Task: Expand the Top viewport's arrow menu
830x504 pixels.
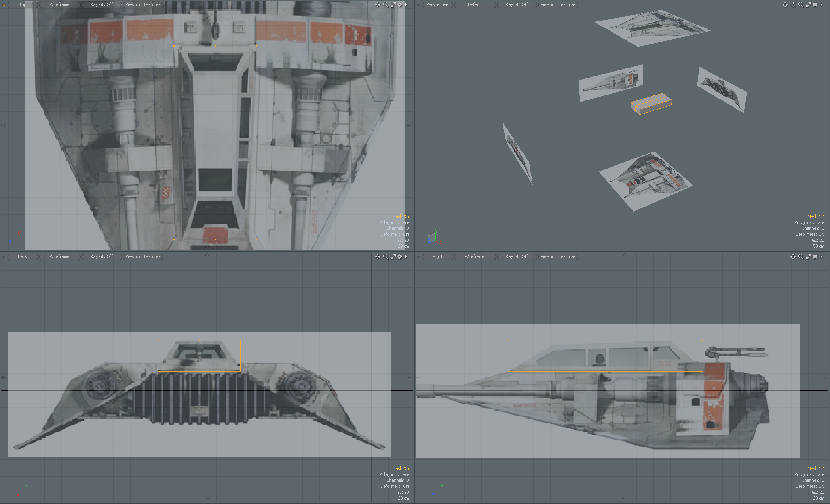Action: coord(406,5)
